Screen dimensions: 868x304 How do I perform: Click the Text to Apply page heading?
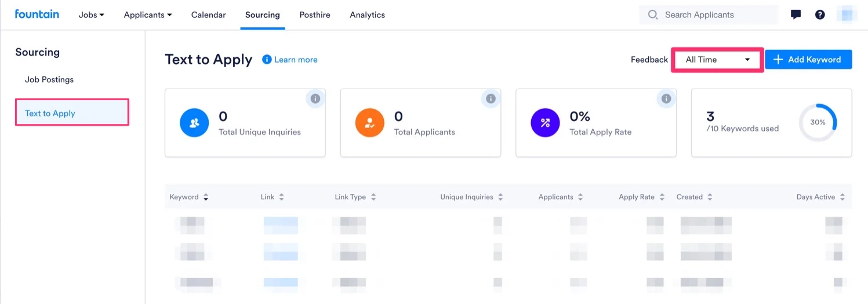click(x=209, y=60)
